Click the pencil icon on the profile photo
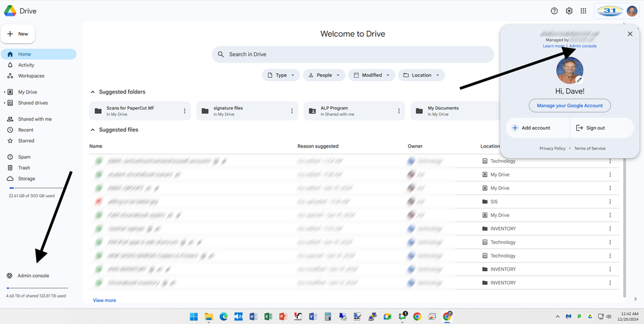 pos(579,80)
